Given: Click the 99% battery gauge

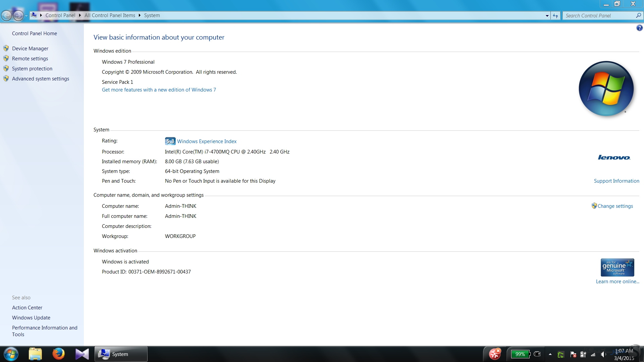Looking at the screenshot, I should pyautogui.click(x=520, y=354).
